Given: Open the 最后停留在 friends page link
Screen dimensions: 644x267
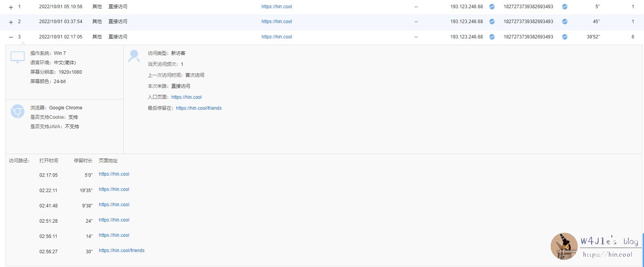Looking at the screenshot, I should 198,108.
